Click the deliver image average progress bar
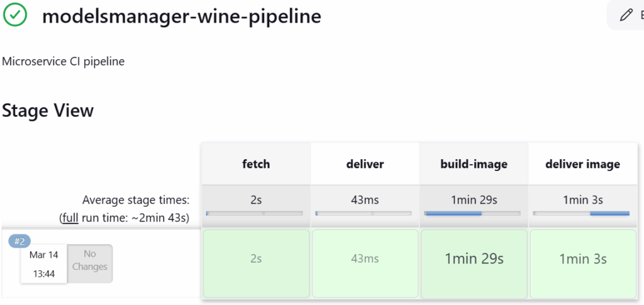 582,214
